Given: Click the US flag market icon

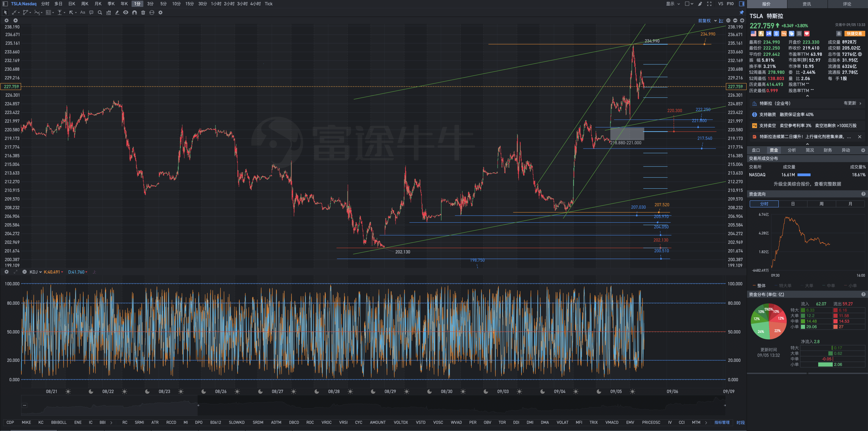Looking at the screenshot, I should 754,34.
